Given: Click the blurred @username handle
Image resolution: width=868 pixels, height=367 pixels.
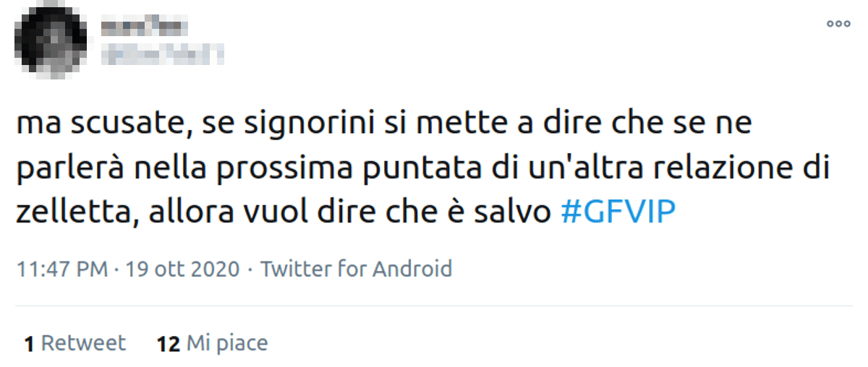Looking at the screenshot, I should click(163, 52).
